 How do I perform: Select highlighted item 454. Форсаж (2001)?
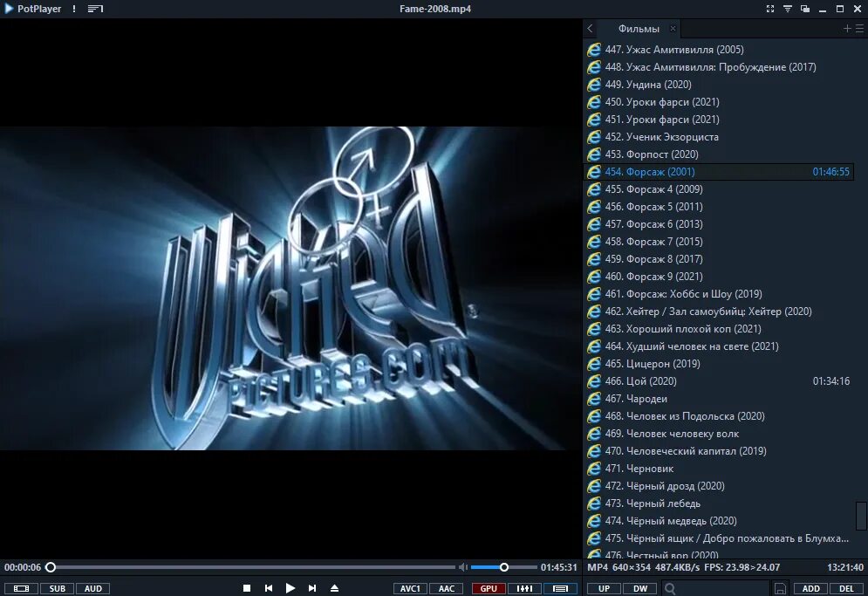point(719,172)
